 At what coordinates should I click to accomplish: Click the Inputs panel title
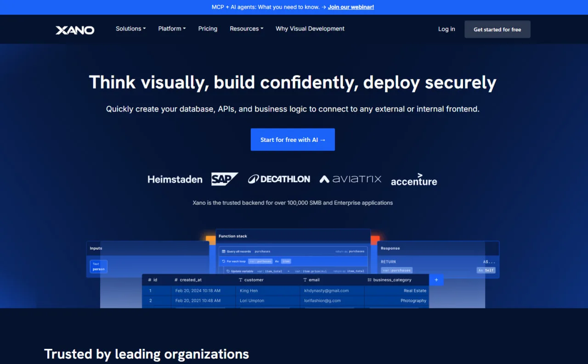coord(96,248)
